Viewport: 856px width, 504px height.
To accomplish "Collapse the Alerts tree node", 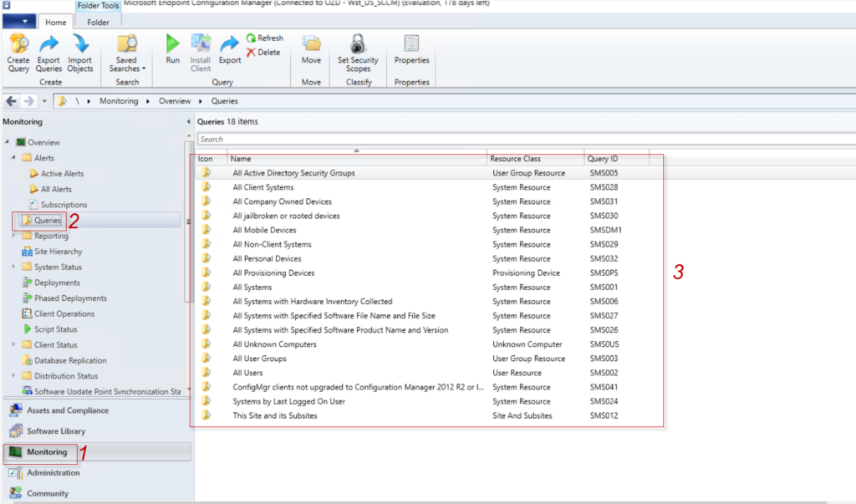I will (13, 157).
